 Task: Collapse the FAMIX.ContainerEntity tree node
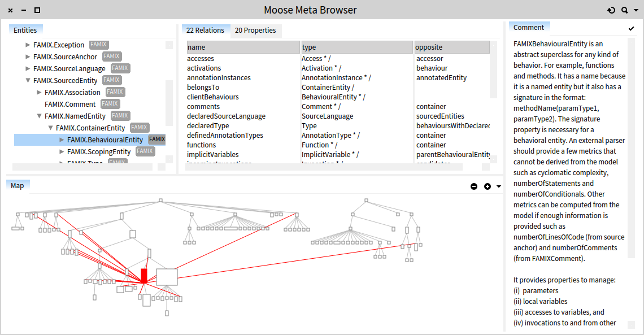pos(50,128)
